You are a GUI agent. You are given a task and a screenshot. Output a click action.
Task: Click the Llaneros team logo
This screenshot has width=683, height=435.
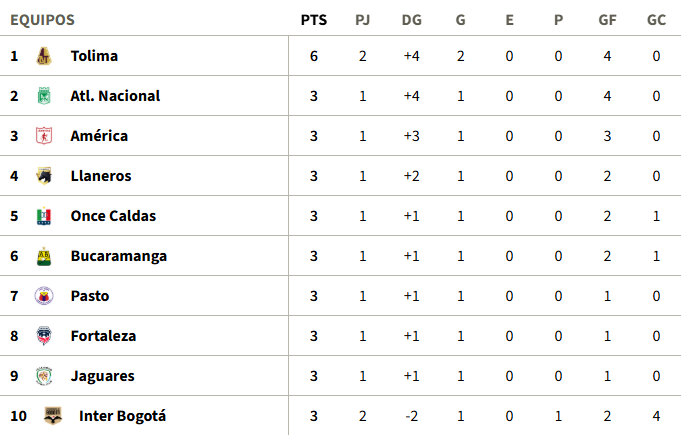(x=43, y=176)
